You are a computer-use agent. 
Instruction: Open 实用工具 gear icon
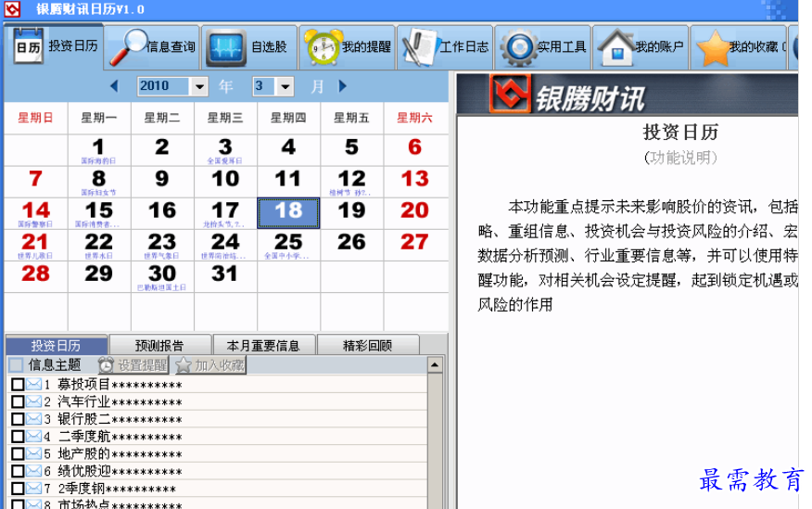coord(518,47)
